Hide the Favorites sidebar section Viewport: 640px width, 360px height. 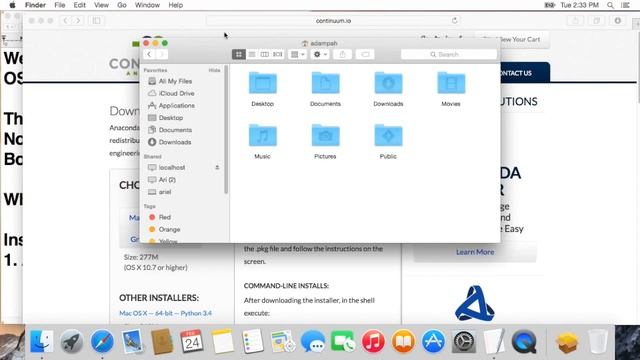pyautogui.click(x=214, y=70)
